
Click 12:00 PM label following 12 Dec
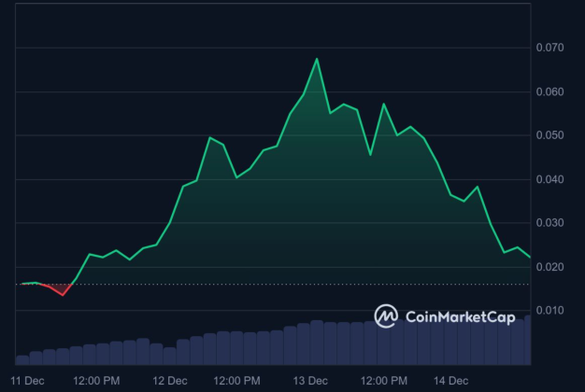(x=236, y=381)
